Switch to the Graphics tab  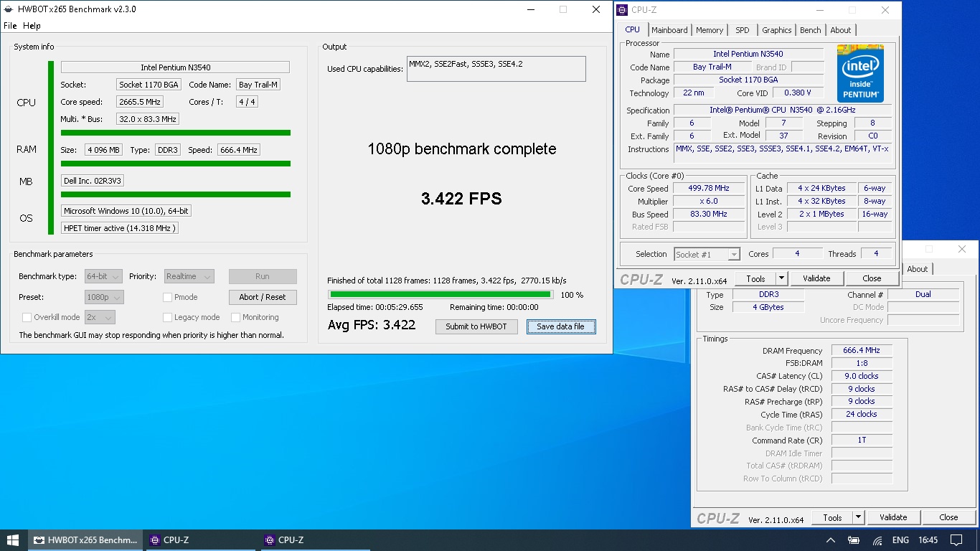point(777,30)
